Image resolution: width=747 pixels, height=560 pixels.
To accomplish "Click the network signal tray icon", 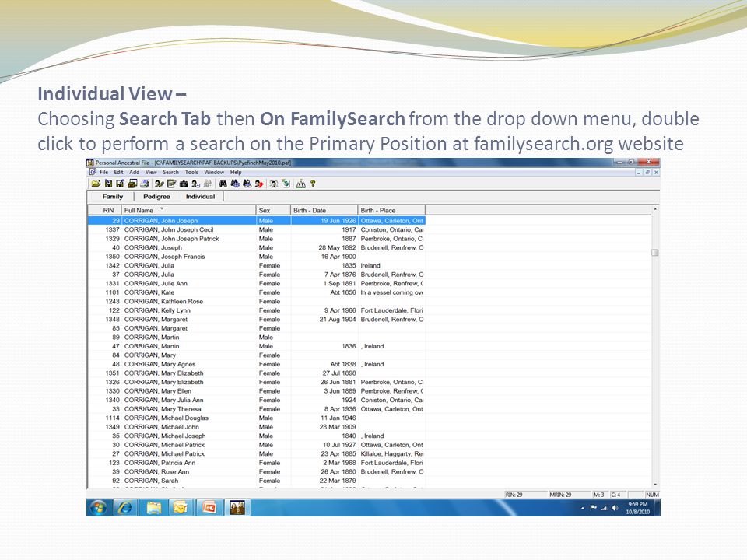I will pos(604,508).
